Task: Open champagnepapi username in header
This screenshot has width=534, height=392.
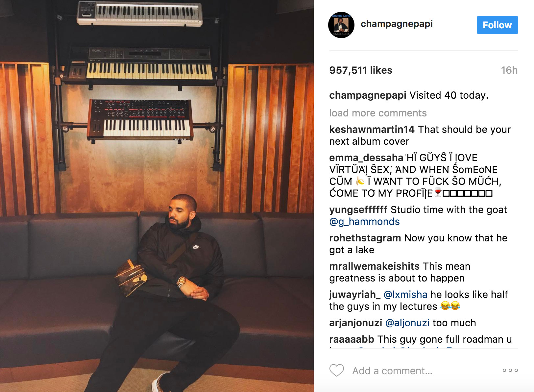Action: [397, 24]
